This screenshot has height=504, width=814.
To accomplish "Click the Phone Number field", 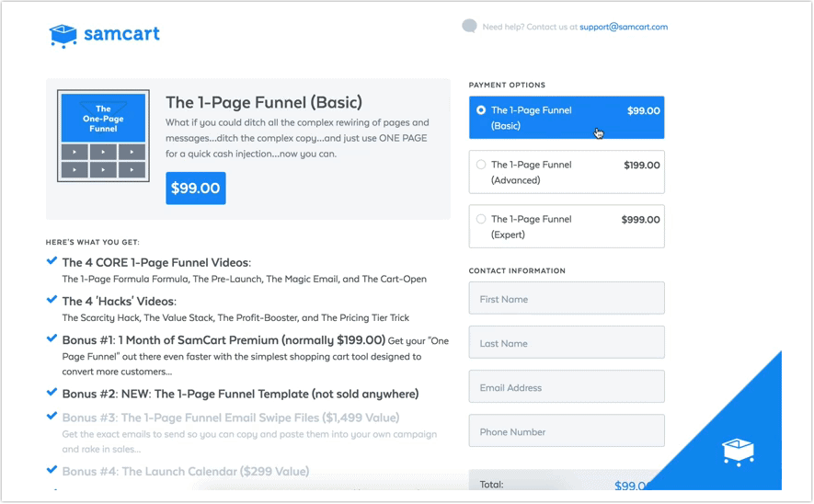I will pyautogui.click(x=567, y=430).
